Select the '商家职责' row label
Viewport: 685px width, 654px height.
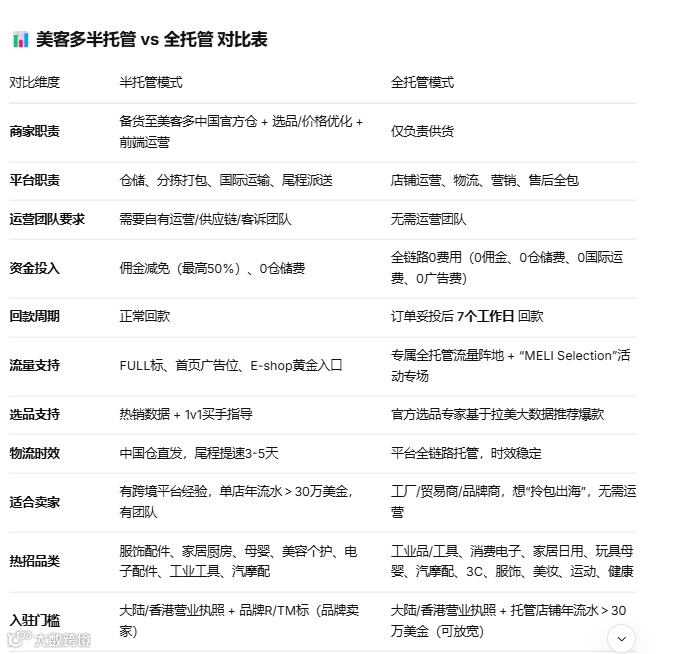point(35,131)
